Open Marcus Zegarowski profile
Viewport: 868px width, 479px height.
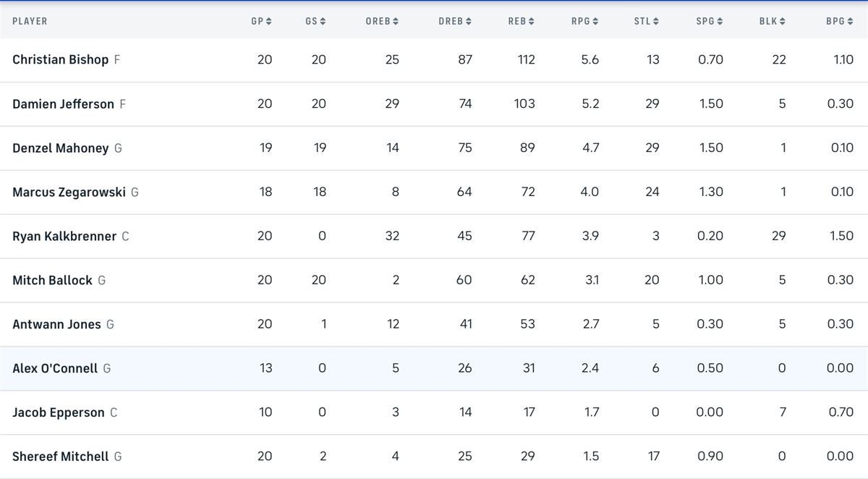tap(69, 192)
